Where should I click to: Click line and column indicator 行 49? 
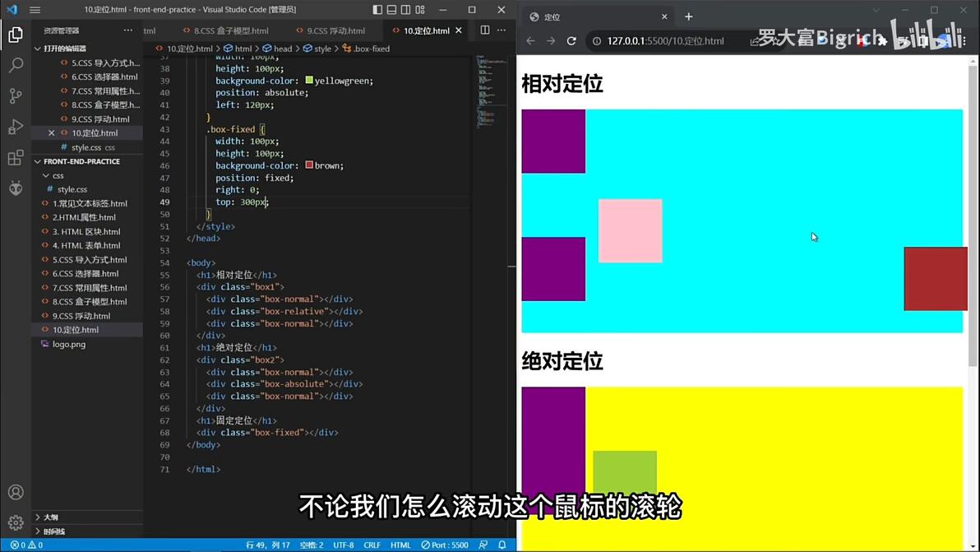pos(267,545)
